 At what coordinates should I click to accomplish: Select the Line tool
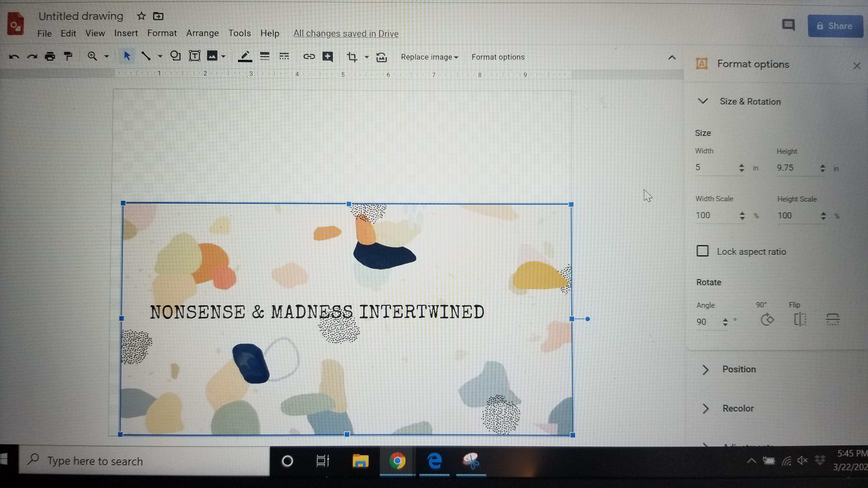pos(146,56)
